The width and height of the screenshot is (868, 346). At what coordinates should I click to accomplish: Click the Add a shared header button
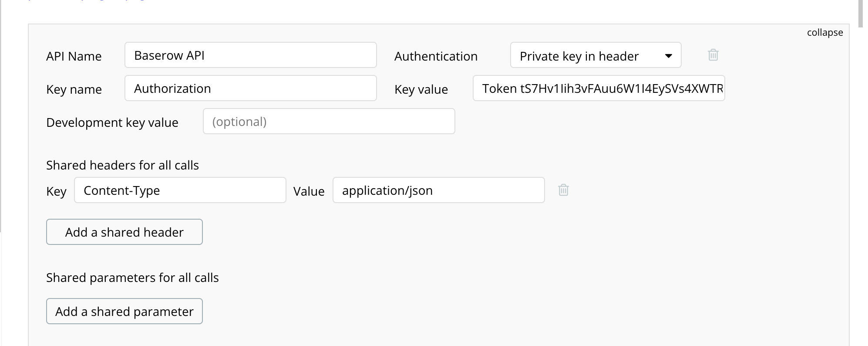(x=124, y=232)
